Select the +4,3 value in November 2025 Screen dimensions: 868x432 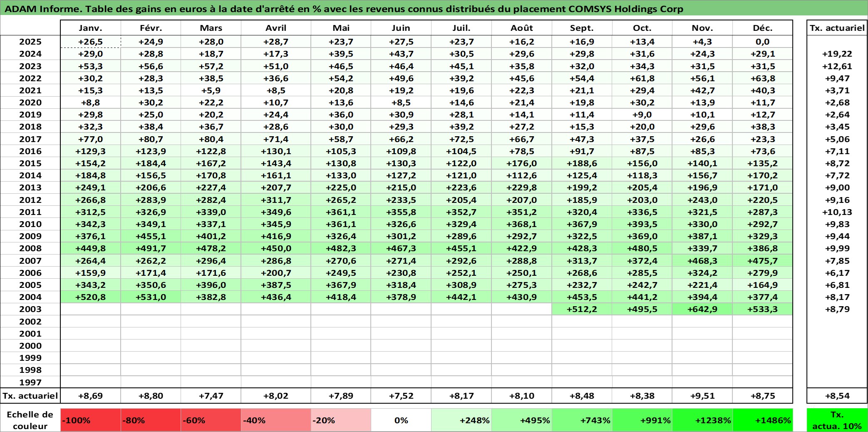tap(702, 42)
